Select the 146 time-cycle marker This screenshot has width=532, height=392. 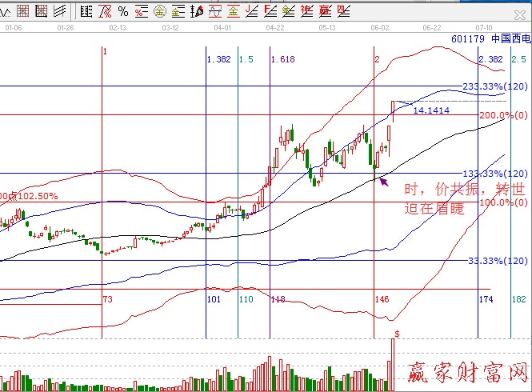click(x=382, y=298)
